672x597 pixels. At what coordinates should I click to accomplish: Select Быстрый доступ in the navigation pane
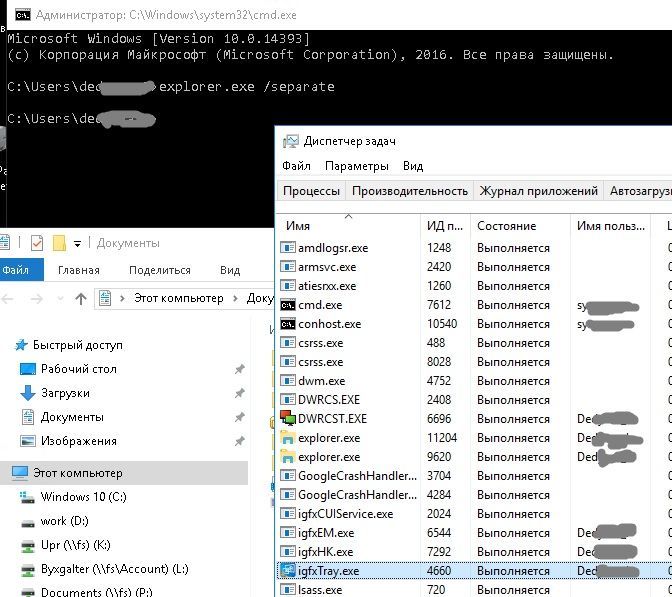(78, 345)
